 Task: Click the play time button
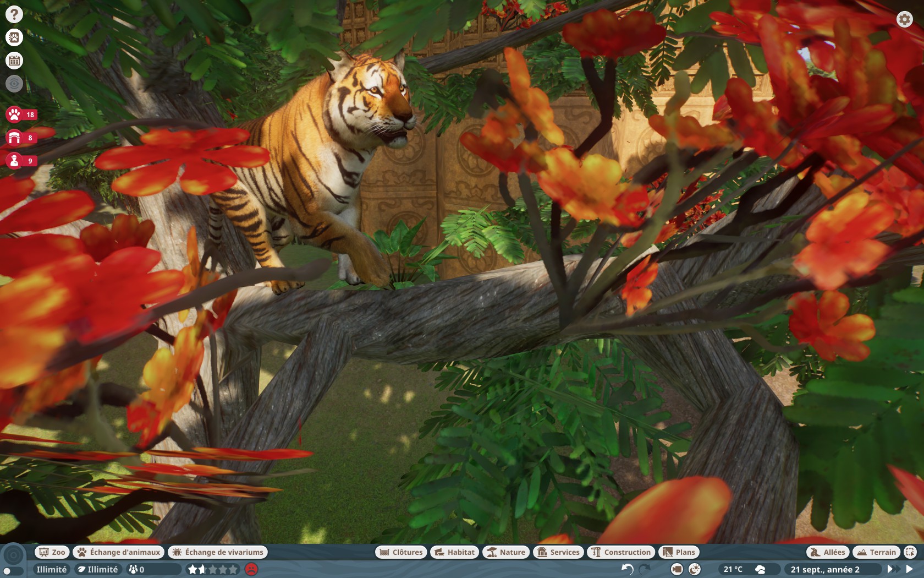[x=910, y=569]
